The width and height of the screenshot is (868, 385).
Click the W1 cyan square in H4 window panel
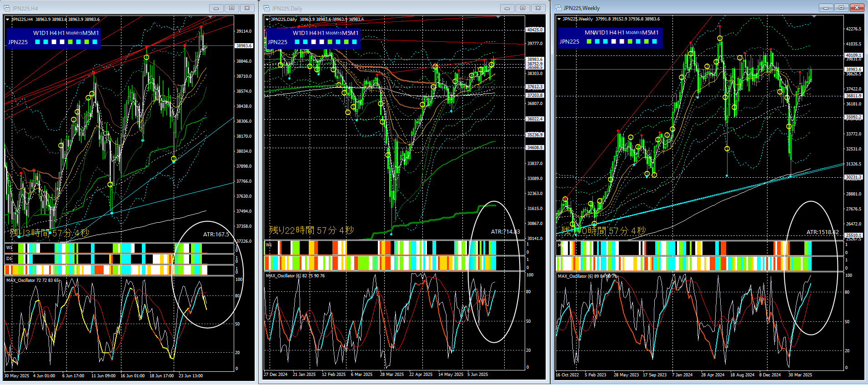pyautogui.click(x=38, y=42)
